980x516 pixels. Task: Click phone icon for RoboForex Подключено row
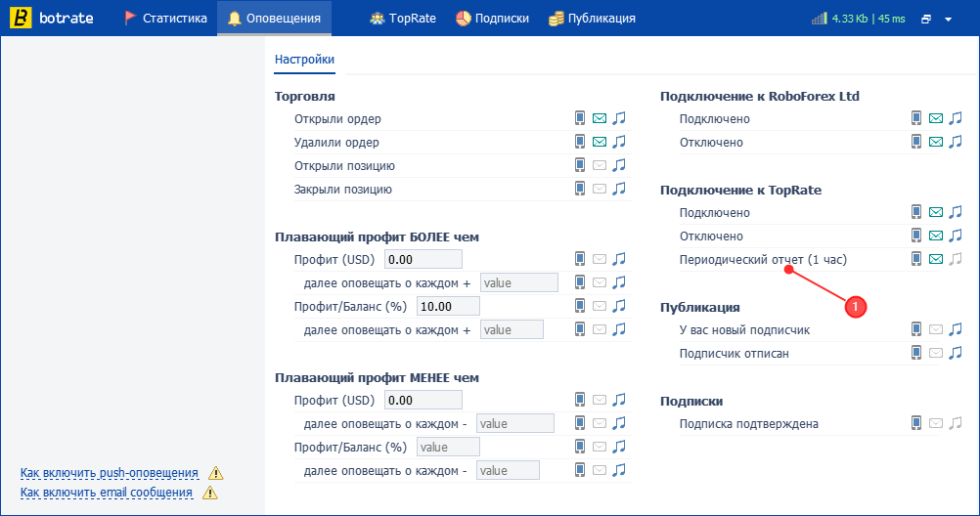[x=916, y=118]
